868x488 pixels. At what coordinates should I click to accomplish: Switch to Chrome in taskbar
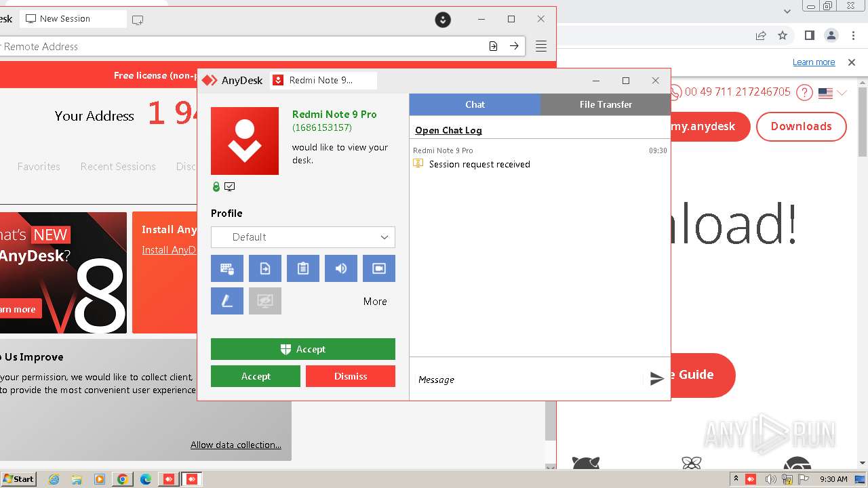123,479
